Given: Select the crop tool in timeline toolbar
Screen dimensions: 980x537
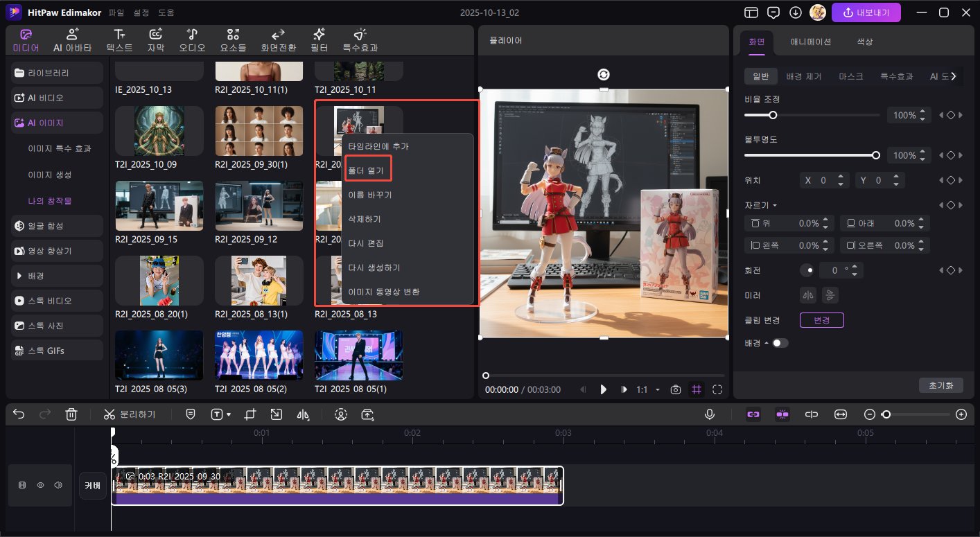Looking at the screenshot, I should (250, 414).
